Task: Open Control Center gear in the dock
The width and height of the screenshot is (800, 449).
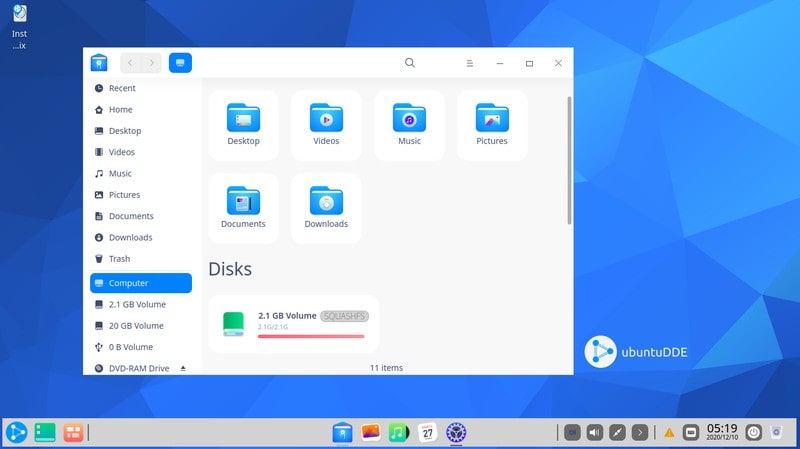Action: click(456, 433)
